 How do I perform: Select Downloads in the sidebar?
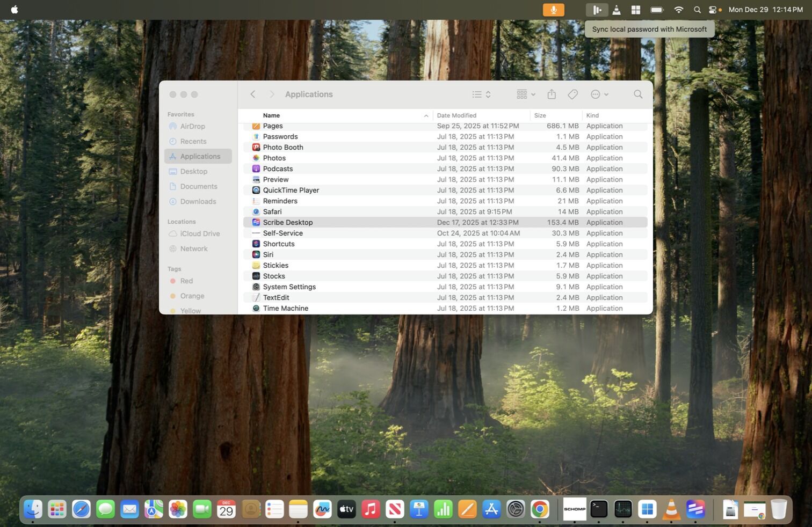coord(198,201)
